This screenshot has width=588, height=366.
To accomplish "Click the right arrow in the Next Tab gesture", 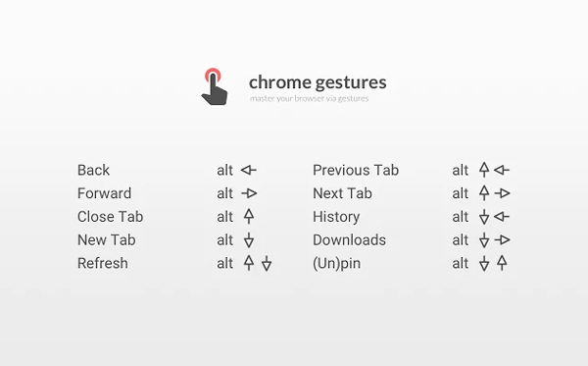I will [503, 193].
